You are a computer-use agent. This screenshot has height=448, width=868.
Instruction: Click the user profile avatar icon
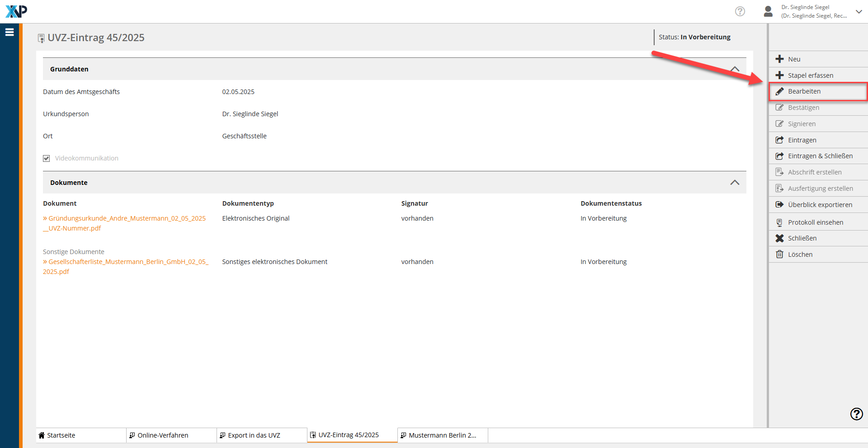[768, 11]
